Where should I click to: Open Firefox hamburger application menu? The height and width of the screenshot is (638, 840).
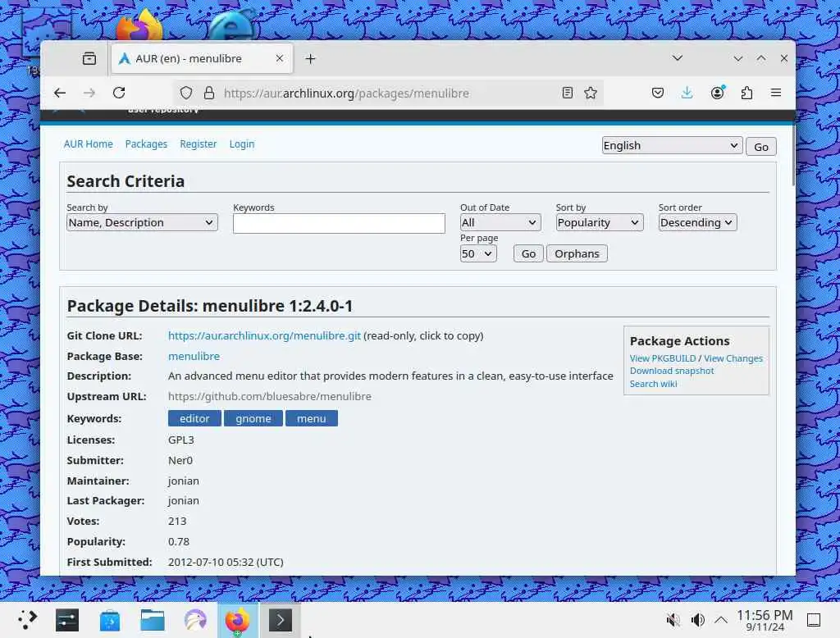(x=776, y=93)
